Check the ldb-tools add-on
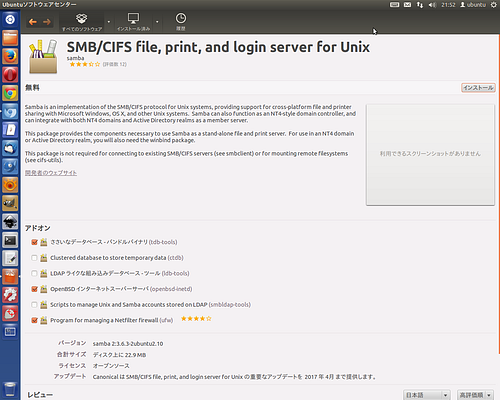 (x=34, y=273)
